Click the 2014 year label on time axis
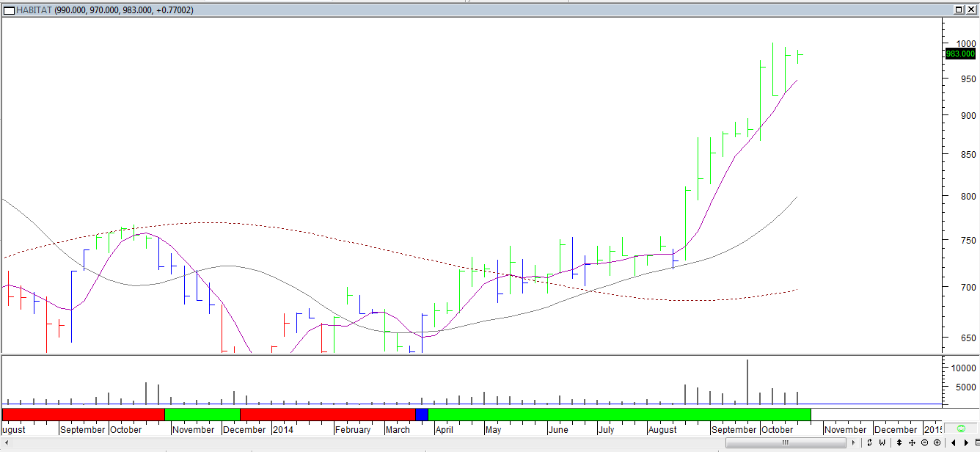The image size is (980, 452). click(x=283, y=429)
